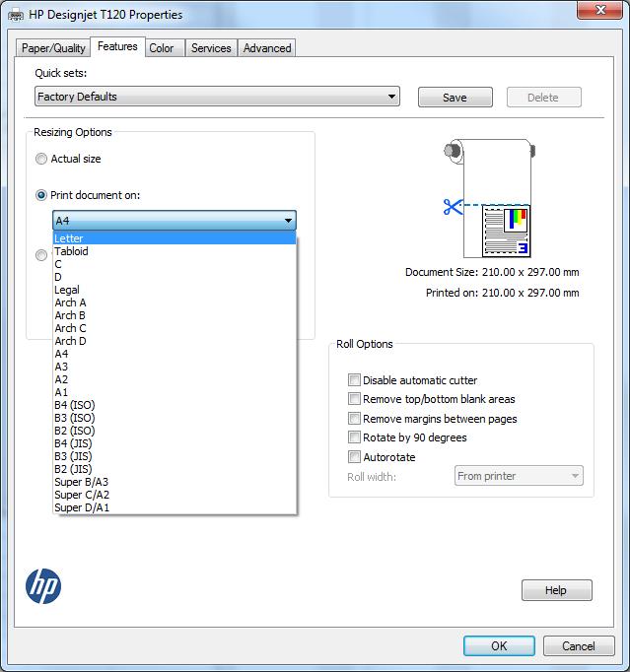The width and height of the screenshot is (630, 672).
Task: Click the Delete quick set button
Action: tap(544, 98)
